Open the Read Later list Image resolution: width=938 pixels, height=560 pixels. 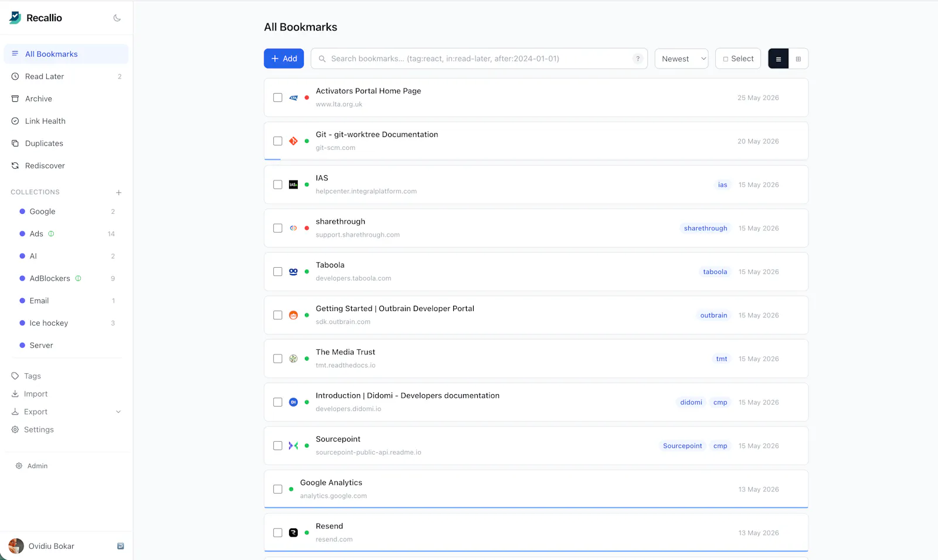click(x=66, y=76)
